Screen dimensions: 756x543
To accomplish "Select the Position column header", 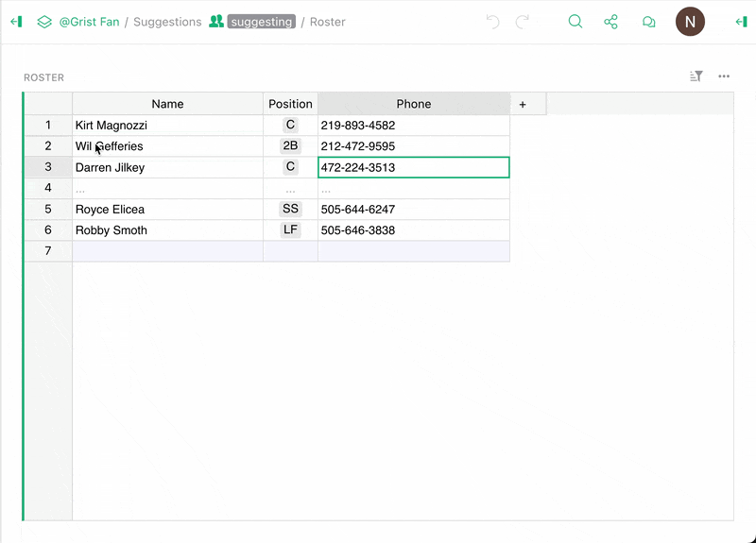I will click(x=290, y=104).
